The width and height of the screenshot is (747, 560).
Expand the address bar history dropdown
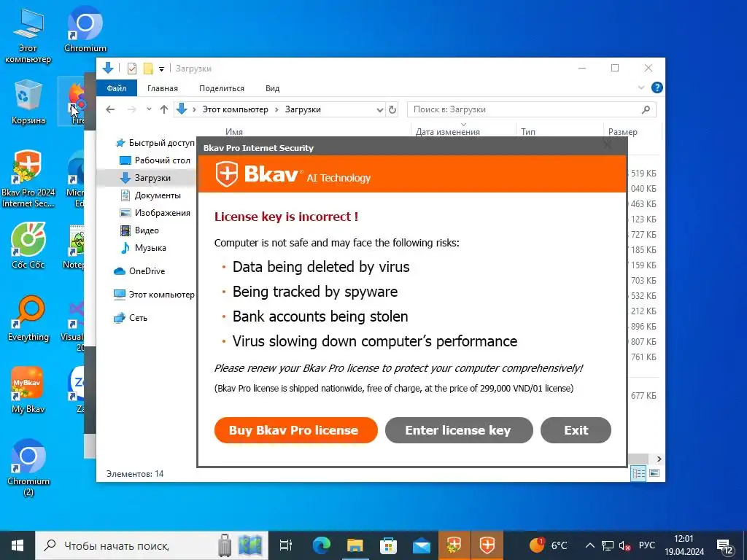click(x=379, y=109)
